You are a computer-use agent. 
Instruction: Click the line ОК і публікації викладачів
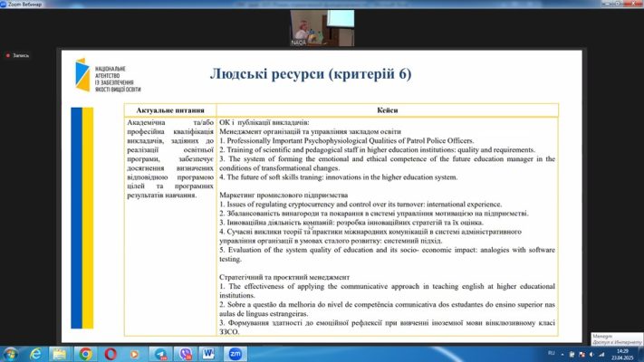(x=264, y=122)
